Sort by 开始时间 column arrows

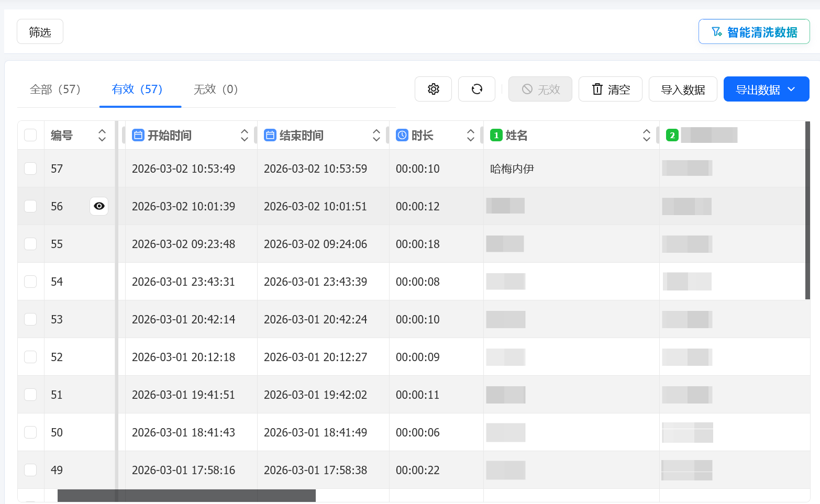[245, 136]
